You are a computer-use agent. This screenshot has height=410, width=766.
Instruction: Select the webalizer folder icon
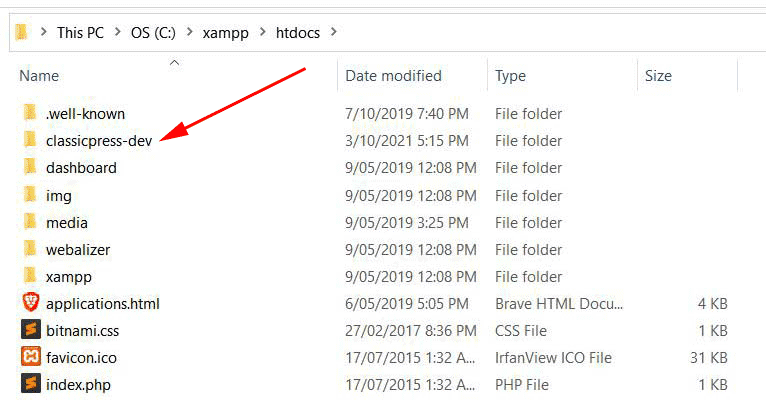click(30, 249)
